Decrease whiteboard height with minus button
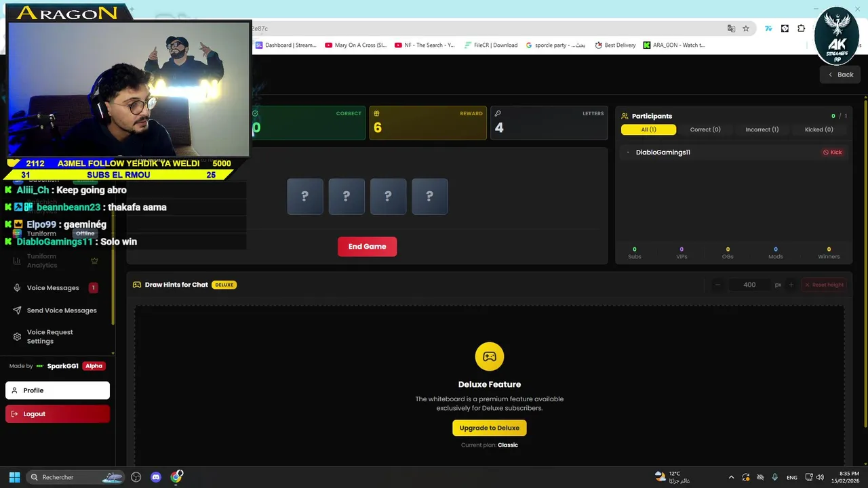The image size is (868, 488). pyautogui.click(x=717, y=285)
